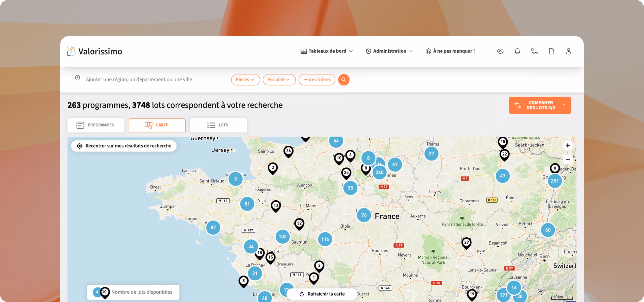Open the user profile icon
644x302 pixels.
(x=569, y=51)
